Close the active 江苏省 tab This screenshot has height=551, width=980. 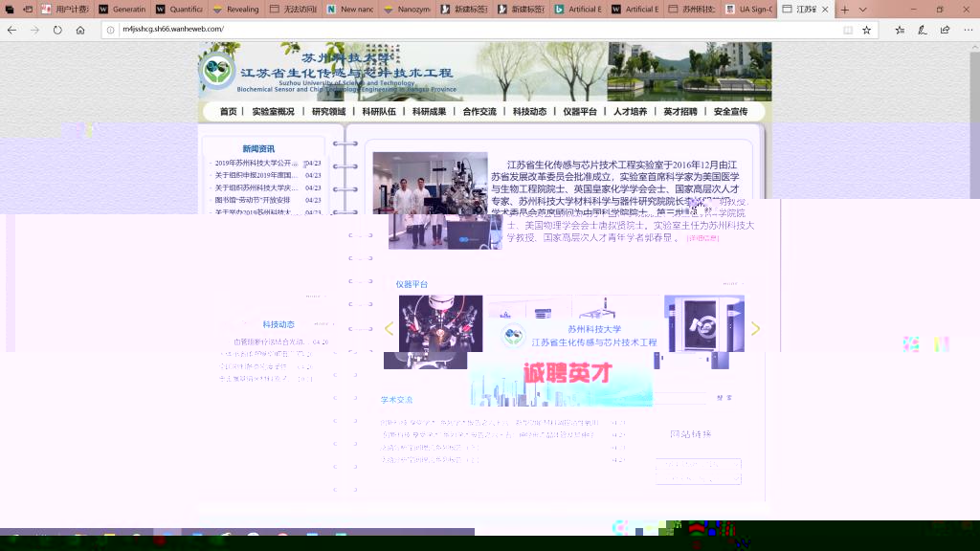click(825, 10)
